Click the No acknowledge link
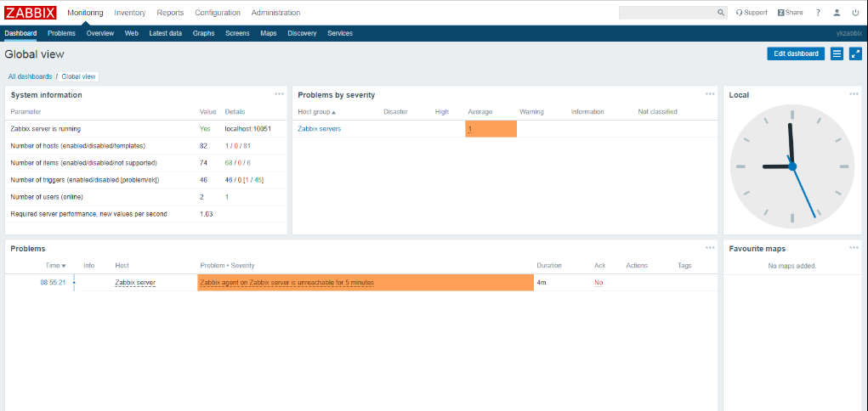This screenshot has width=868, height=411. [x=599, y=283]
